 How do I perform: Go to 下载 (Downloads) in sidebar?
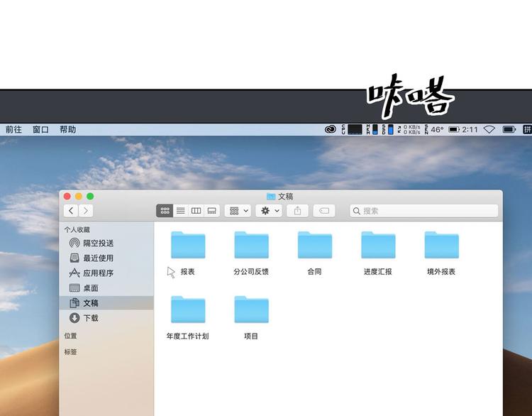pyautogui.click(x=90, y=318)
